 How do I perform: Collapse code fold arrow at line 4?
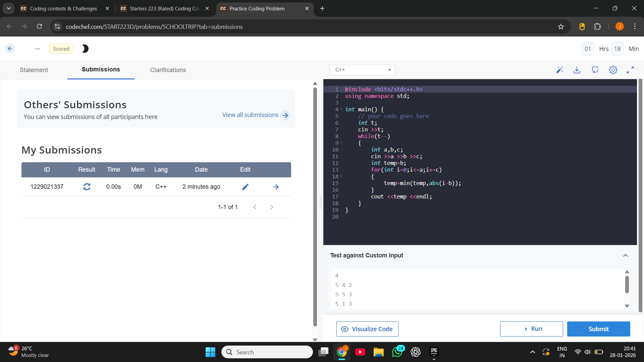click(x=341, y=110)
